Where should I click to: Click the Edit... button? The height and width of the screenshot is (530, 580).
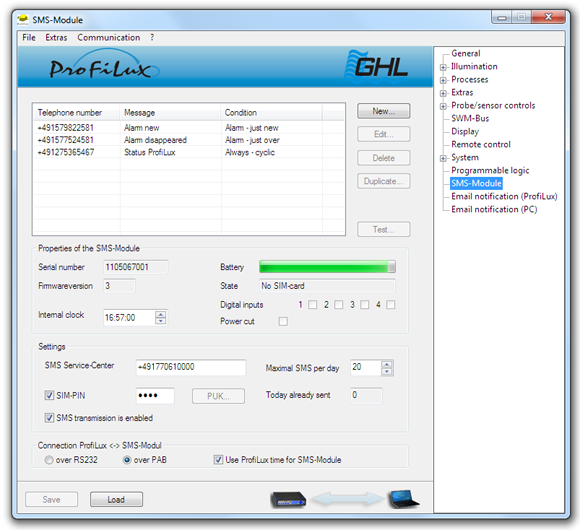point(384,134)
